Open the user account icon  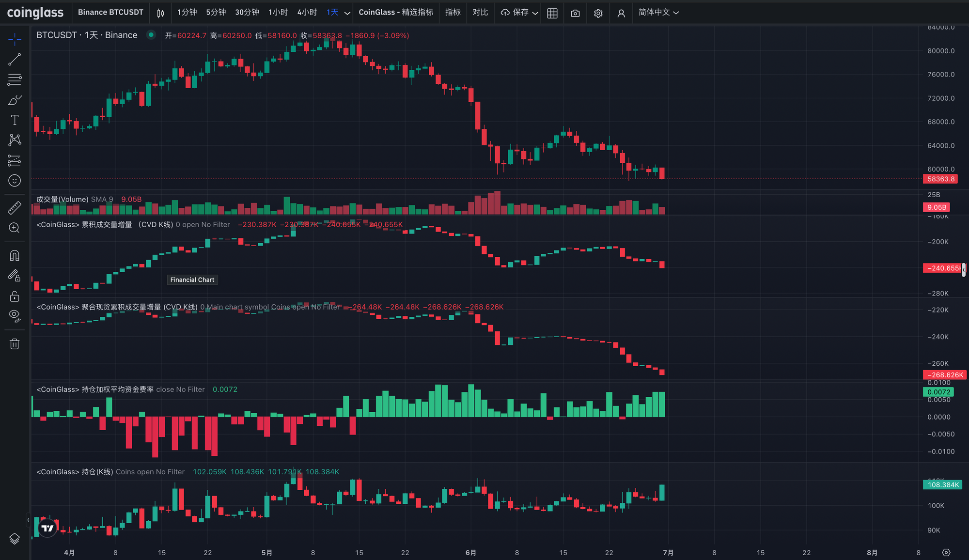tap(621, 13)
